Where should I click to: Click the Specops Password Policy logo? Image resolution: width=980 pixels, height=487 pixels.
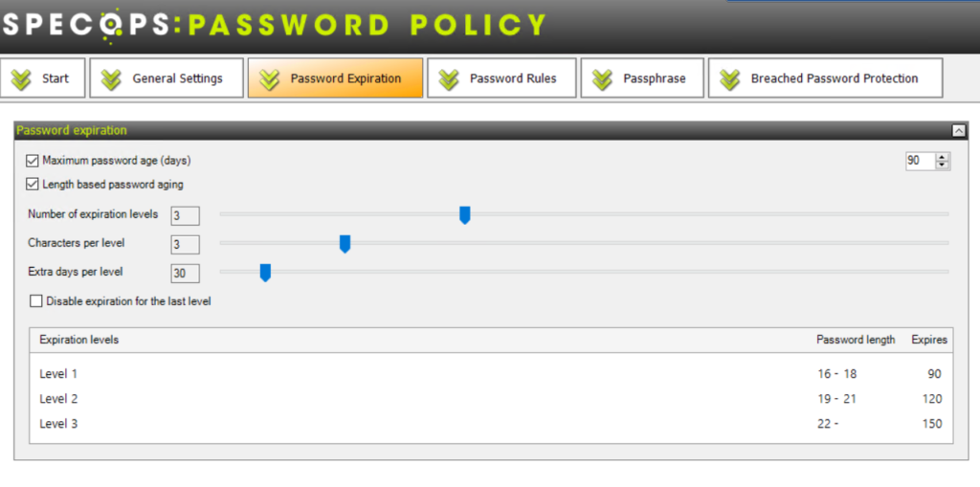pos(275,25)
